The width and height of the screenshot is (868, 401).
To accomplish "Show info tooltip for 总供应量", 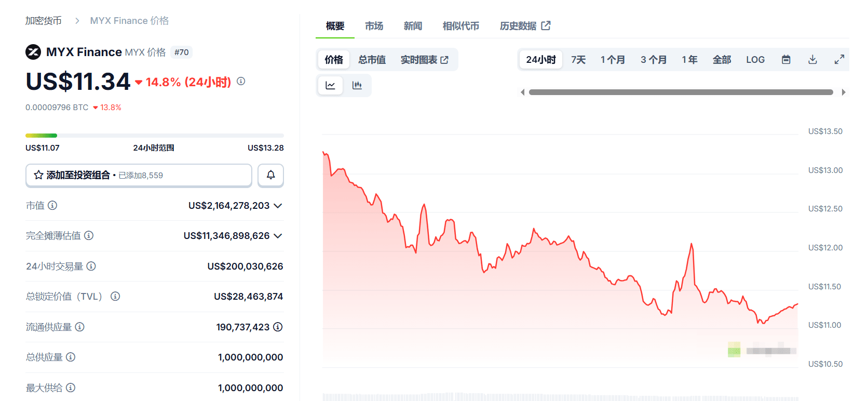I will point(71,357).
